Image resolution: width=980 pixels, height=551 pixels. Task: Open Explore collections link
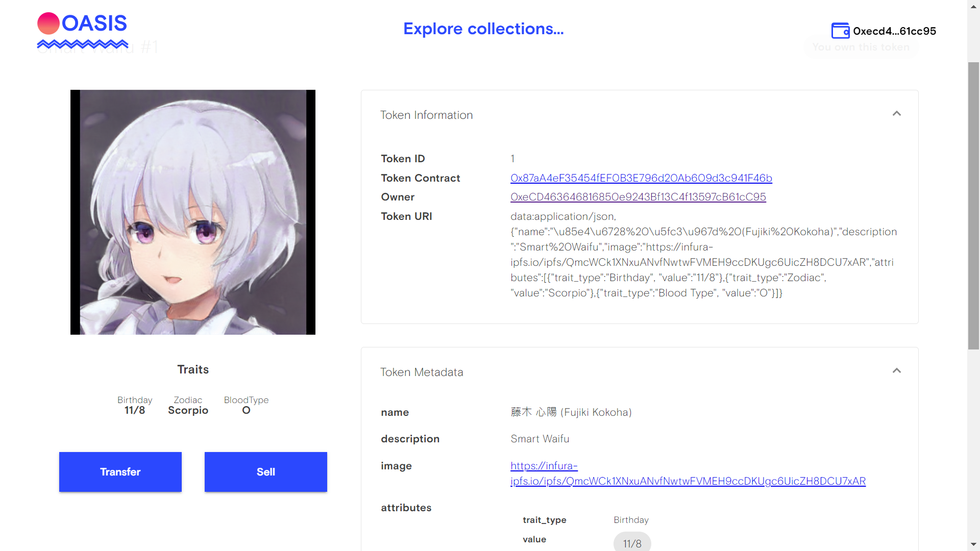pos(483,29)
